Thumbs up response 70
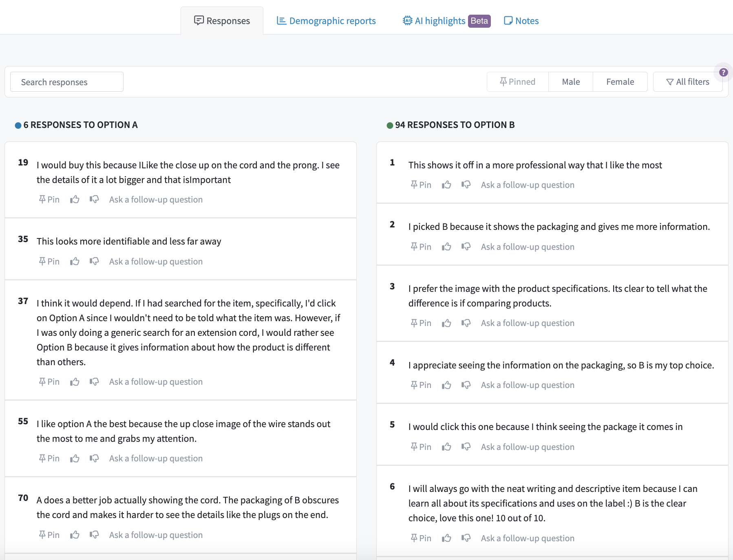 coord(75,535)
